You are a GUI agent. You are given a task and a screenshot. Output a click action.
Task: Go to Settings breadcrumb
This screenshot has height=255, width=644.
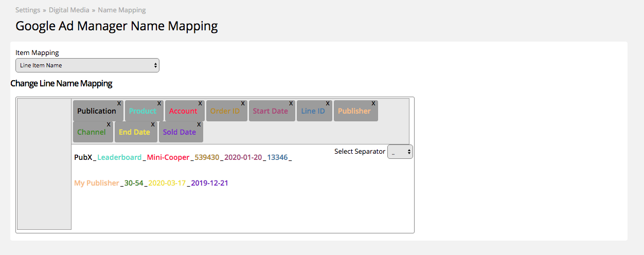pos(28,10)
